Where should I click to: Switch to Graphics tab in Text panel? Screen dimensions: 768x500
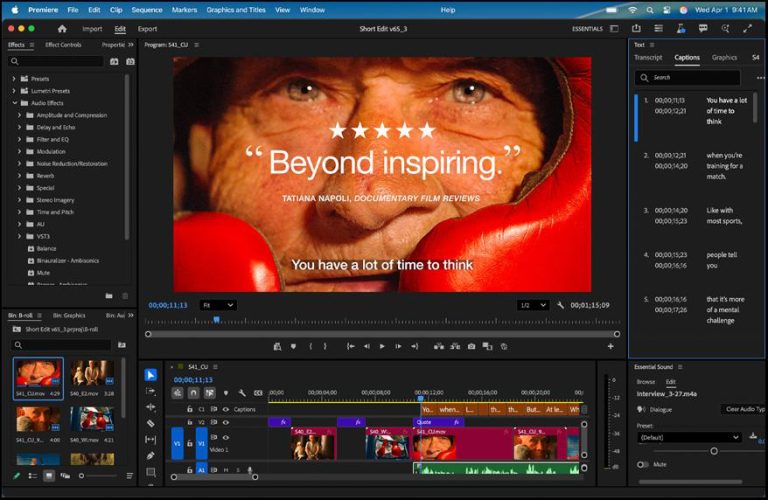coord(724,58)
